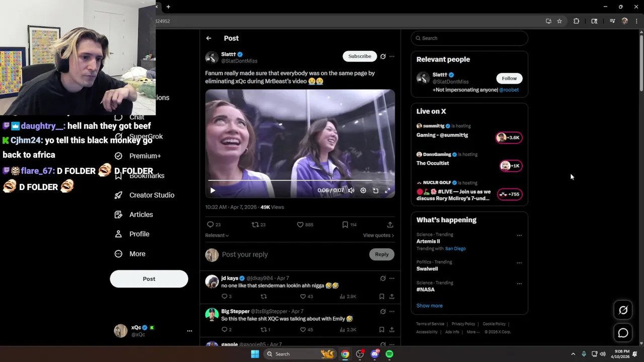Join NUCLR GOLF live with +755

point(510,194)
